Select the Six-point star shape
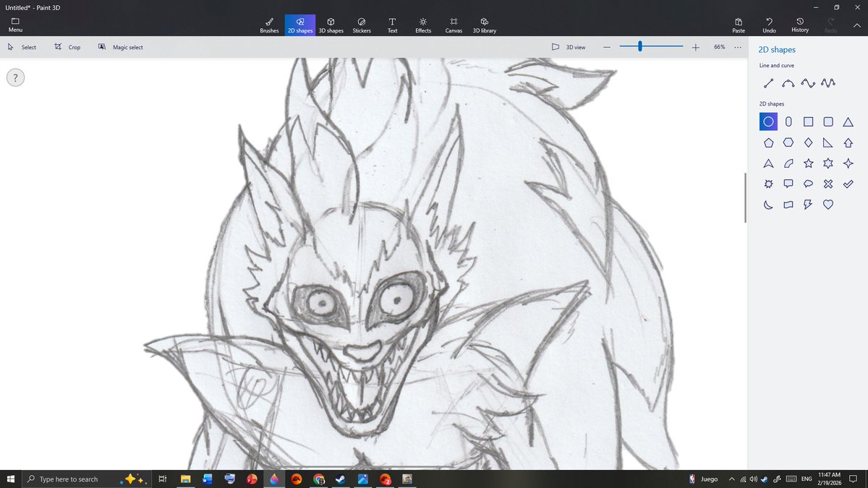The image size is (868, 488). [x=828, y=163]
